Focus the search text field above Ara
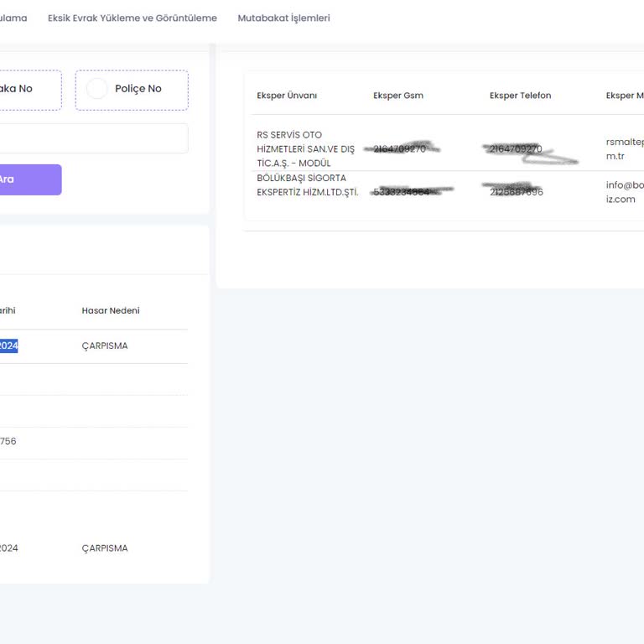Screen dimensions: 644x644 click(x=92, y=138)
